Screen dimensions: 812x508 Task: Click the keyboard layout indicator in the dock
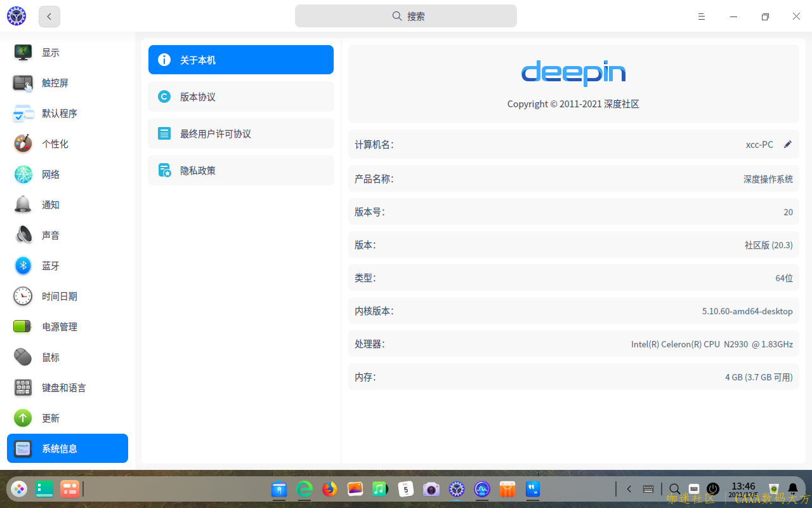pyautogui.click(x=694, y=489)
